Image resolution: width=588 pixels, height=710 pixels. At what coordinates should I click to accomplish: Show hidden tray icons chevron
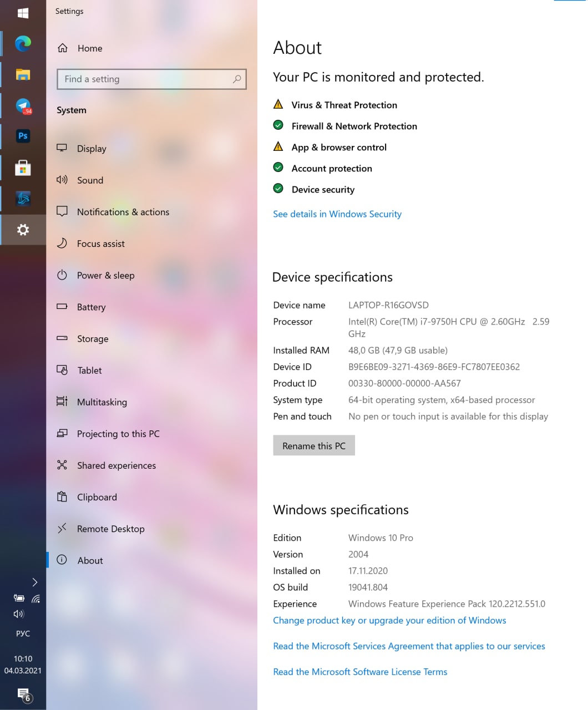coord(34,582)
